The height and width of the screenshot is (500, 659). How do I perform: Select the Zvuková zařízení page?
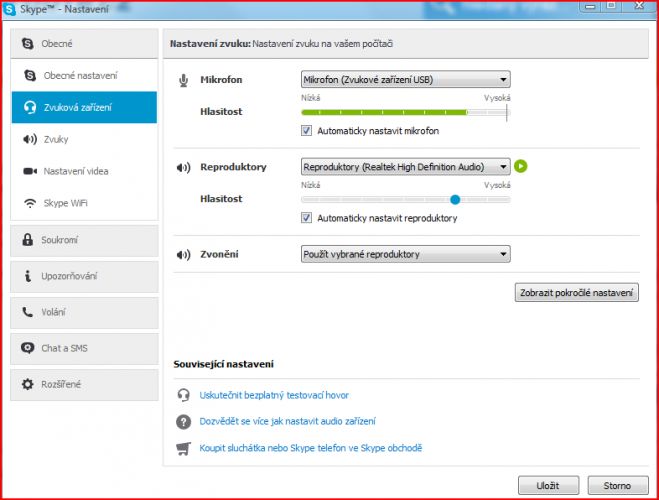pos(84,108)
